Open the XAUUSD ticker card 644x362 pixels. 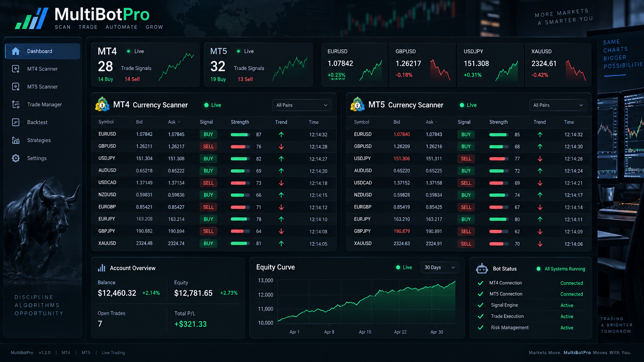(558, 64)
